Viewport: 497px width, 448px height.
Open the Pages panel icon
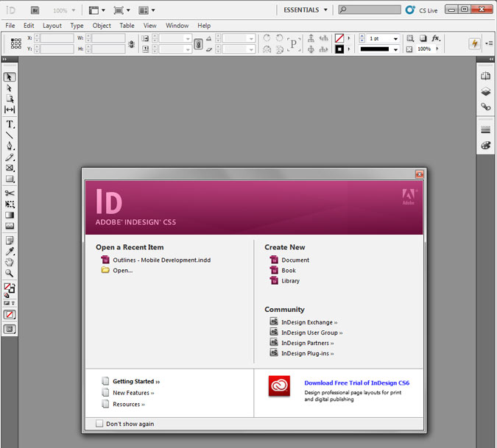pyautogui.click(x=486, y=77)
